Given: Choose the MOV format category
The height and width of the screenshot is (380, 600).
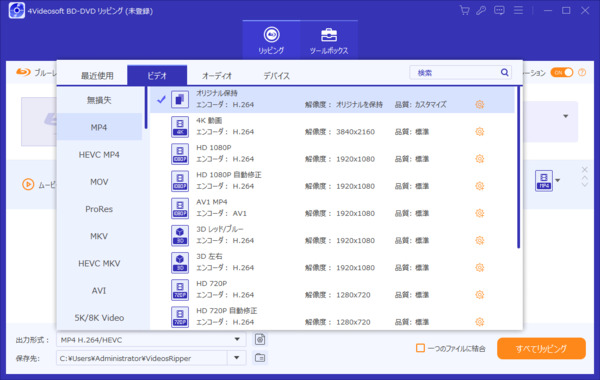Looking at the screenshot, I should [99, 182].
